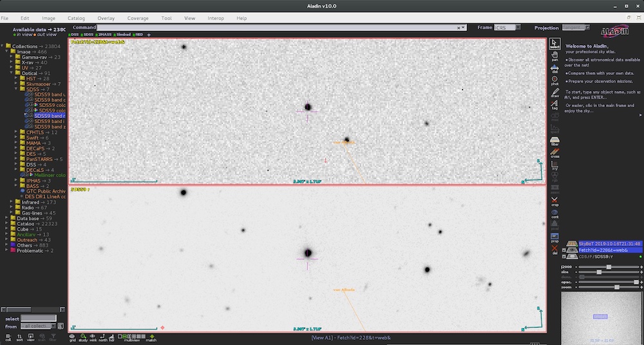Activate the tag labeling tool
Viewport: 644px width, 345px height.
[554, 105]
